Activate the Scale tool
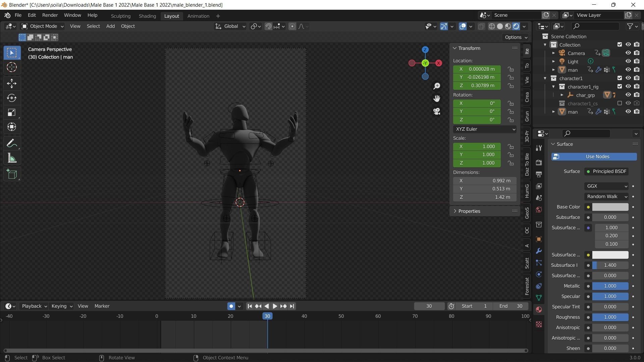This screenshot has width=644, height=362. [12, 112]
